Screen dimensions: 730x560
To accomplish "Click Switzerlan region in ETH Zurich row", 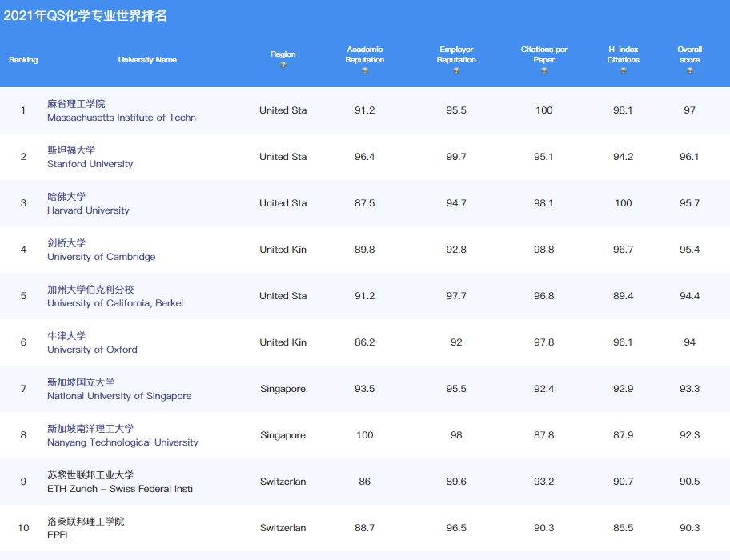I will 283,482.
